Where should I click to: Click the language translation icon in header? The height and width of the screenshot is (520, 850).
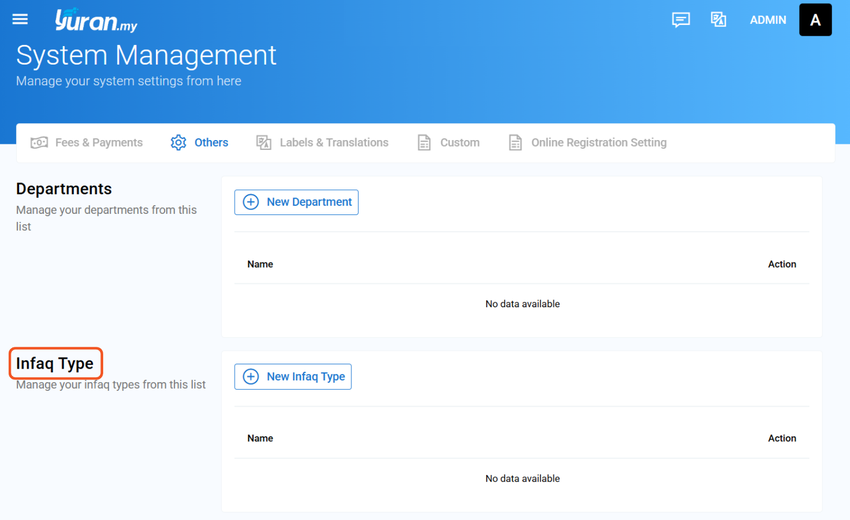[x=718, y=20]
